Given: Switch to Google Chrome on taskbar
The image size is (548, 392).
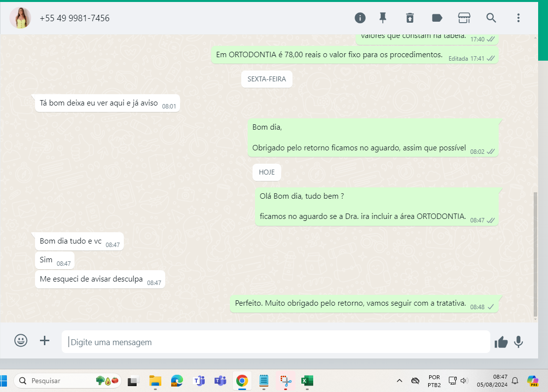Looking at the screenshot, I should coord(242,381).
